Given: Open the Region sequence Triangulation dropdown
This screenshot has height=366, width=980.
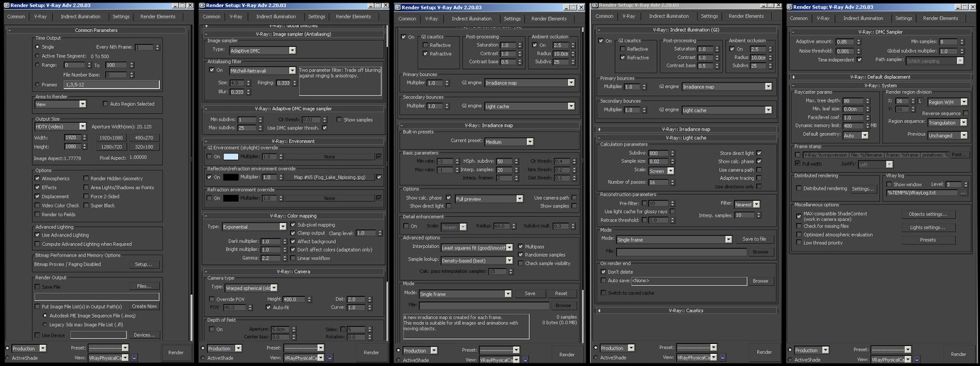Looking at the screenshot, I should [946, 122].
